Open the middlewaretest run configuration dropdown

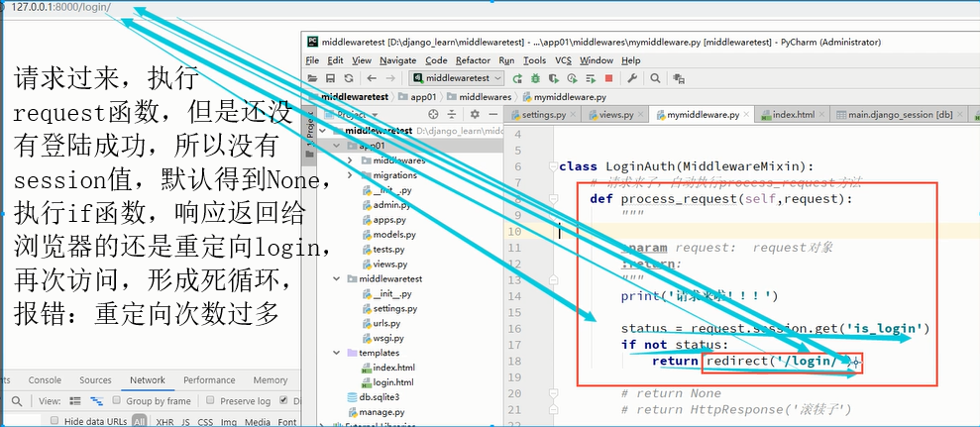point(456,78)
